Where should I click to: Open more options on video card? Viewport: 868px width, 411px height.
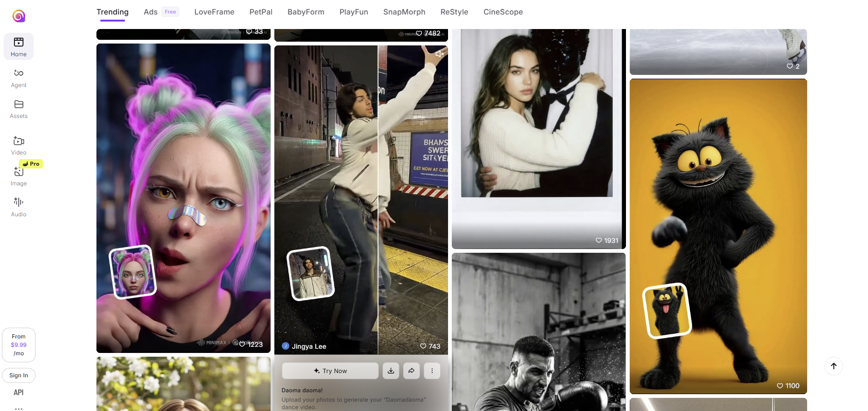coord(432,371)
